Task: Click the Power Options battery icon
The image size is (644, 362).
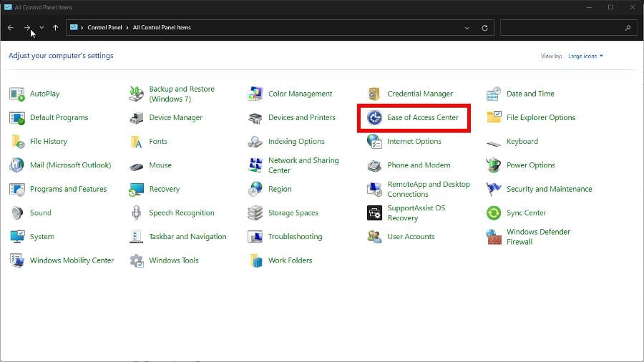Action: pyautogui.click(x=493, y=165)
